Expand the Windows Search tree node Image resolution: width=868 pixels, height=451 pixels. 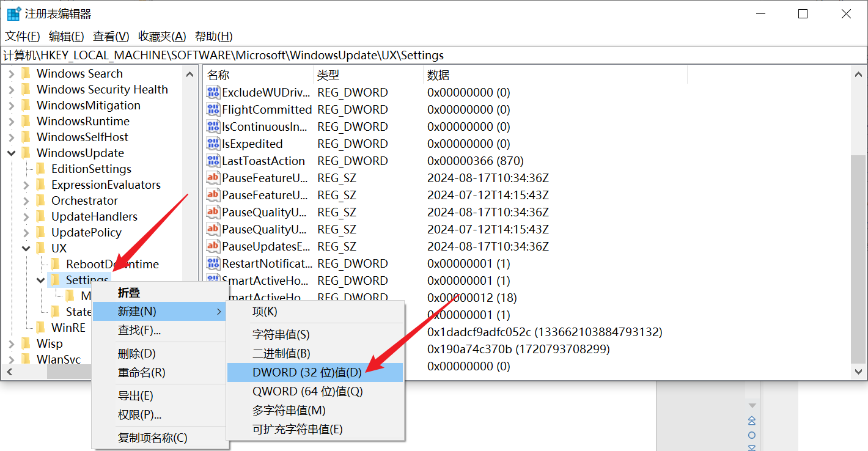(x=11, y=73)
